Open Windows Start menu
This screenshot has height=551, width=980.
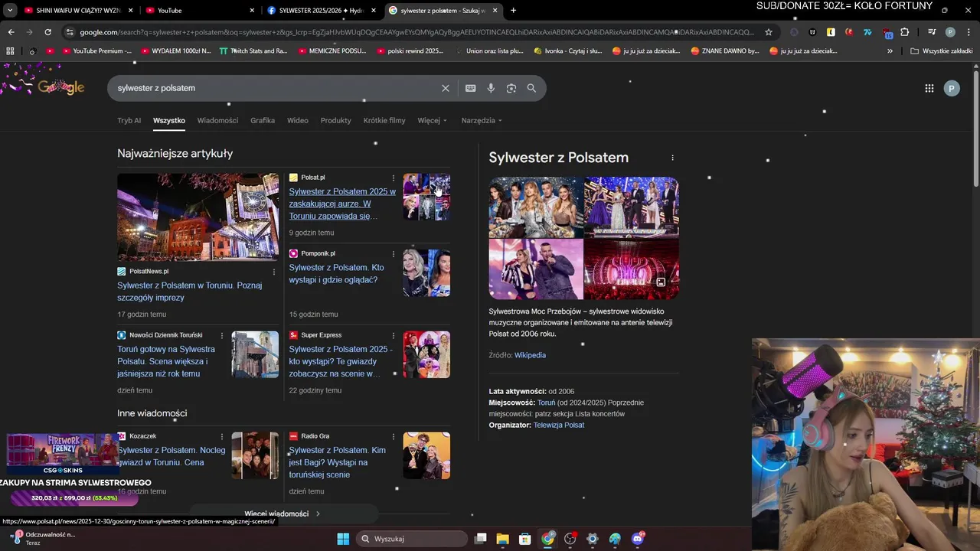[x=342, y=539]
